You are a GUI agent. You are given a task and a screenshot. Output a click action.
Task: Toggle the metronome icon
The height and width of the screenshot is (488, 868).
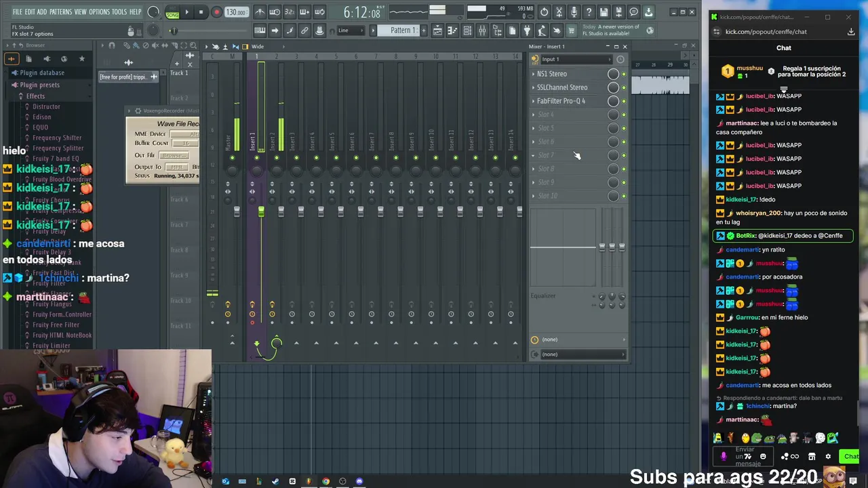[x=260, y=12]
